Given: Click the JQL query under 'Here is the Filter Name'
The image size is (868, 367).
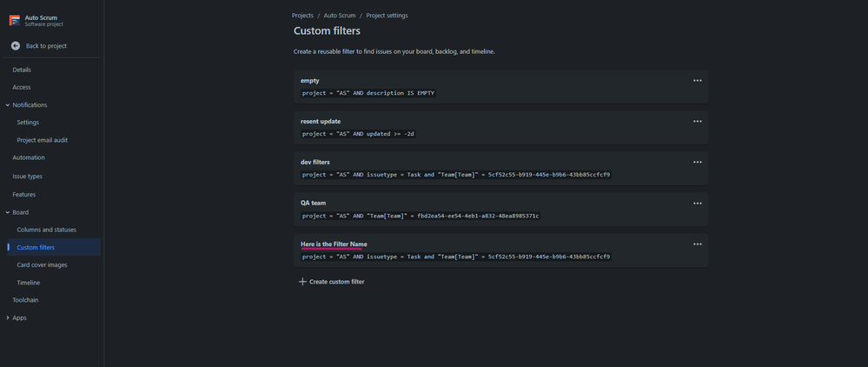Looking at the screenshot, I should pos(456,257).
